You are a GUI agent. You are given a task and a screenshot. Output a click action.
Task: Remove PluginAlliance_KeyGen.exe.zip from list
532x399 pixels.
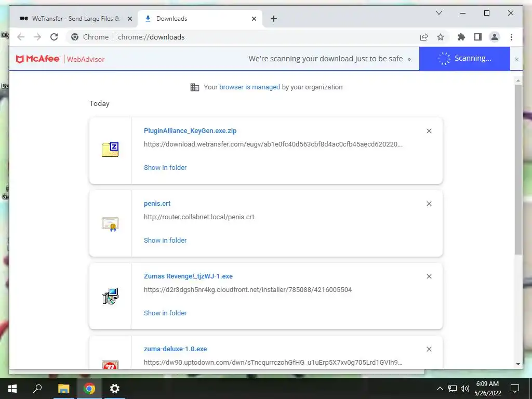point(429,131)
